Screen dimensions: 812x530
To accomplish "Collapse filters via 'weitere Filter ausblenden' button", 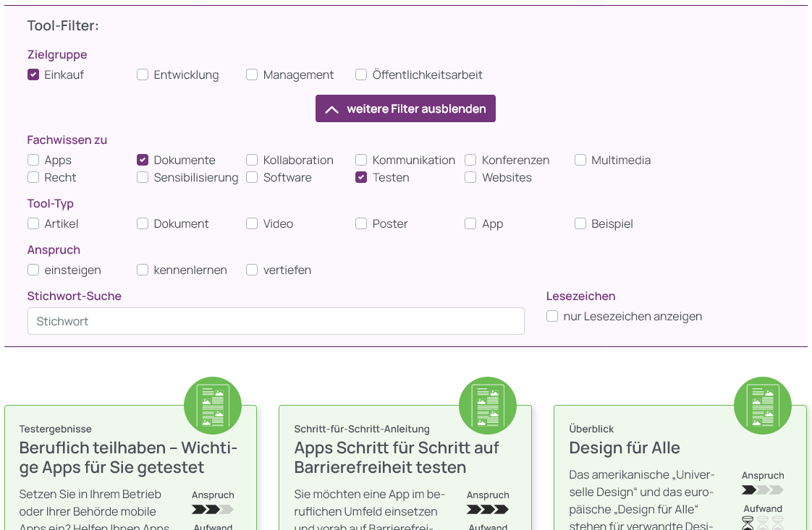I will click(x=405, y=108).
